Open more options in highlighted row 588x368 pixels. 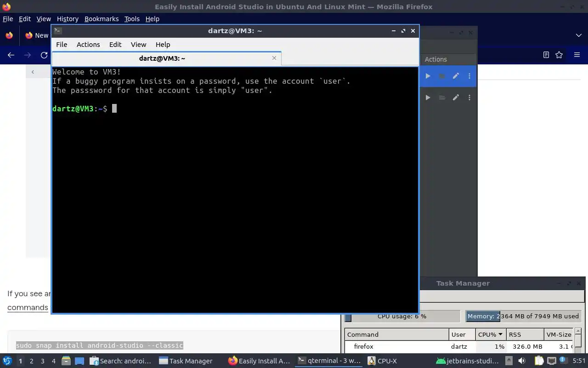[469, 76]
